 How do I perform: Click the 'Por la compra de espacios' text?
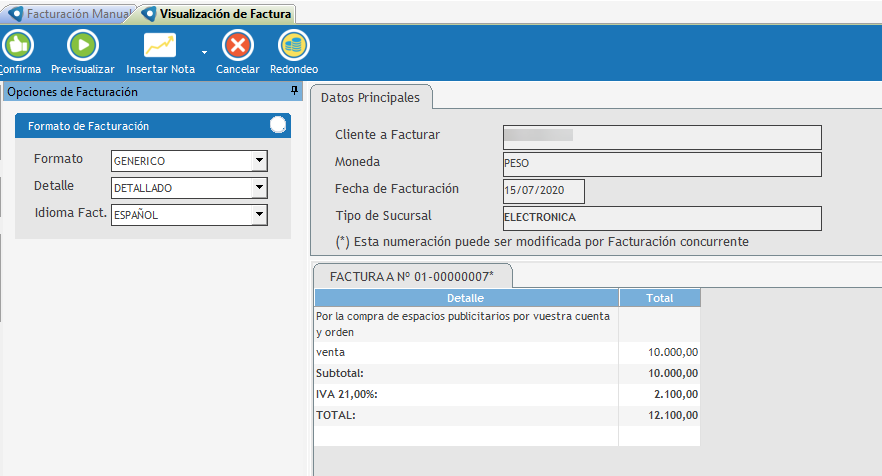462,324
